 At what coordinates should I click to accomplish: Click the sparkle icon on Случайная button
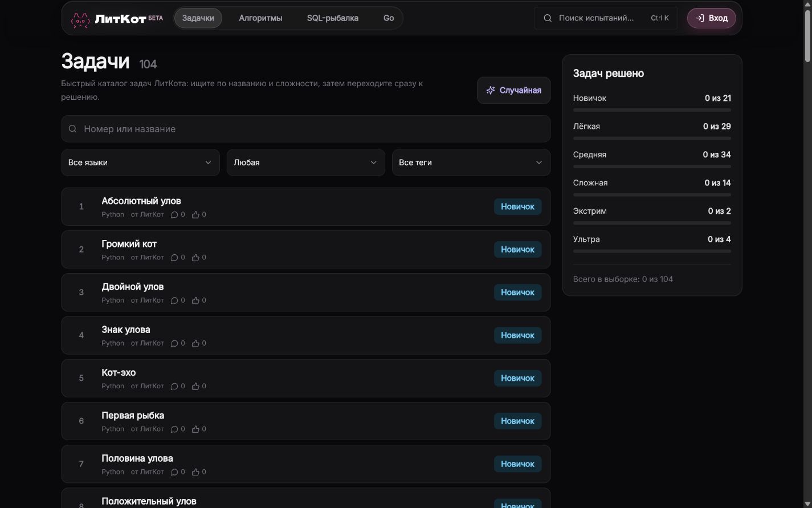pos(491,90)
